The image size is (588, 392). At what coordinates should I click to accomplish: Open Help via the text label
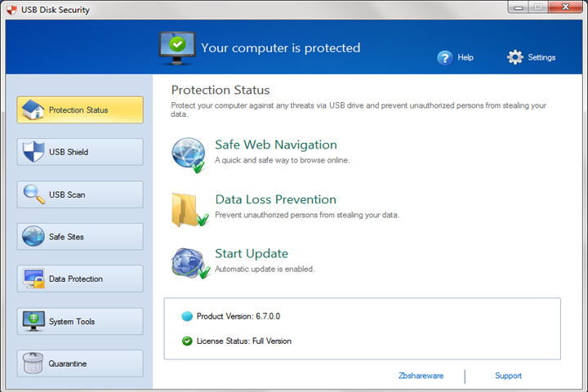click(x=465, y=57)
